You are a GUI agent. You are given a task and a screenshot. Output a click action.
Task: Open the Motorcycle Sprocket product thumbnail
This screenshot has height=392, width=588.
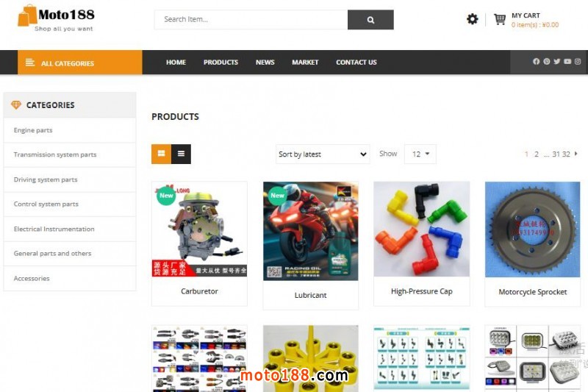tap(532, 229)
